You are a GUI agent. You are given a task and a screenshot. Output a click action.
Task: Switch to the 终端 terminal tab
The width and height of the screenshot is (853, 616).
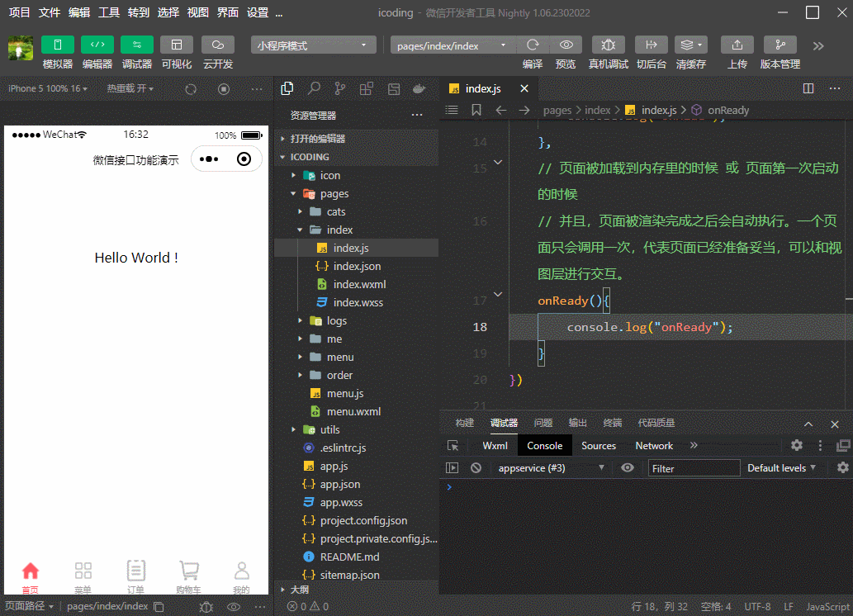(x=613, y=423)
